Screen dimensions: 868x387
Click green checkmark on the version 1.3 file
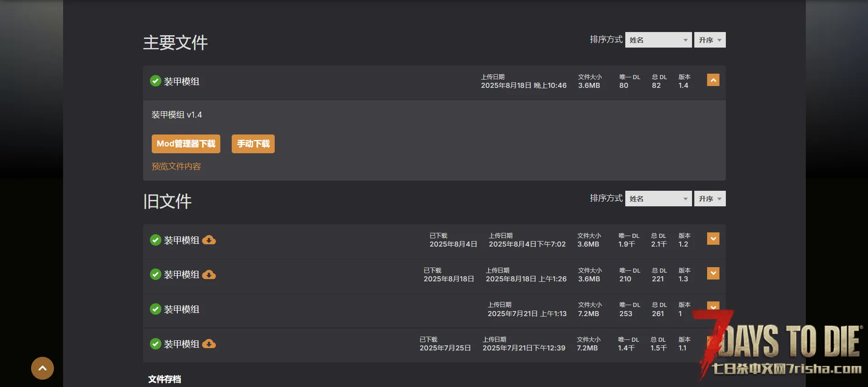click(155, 274)
